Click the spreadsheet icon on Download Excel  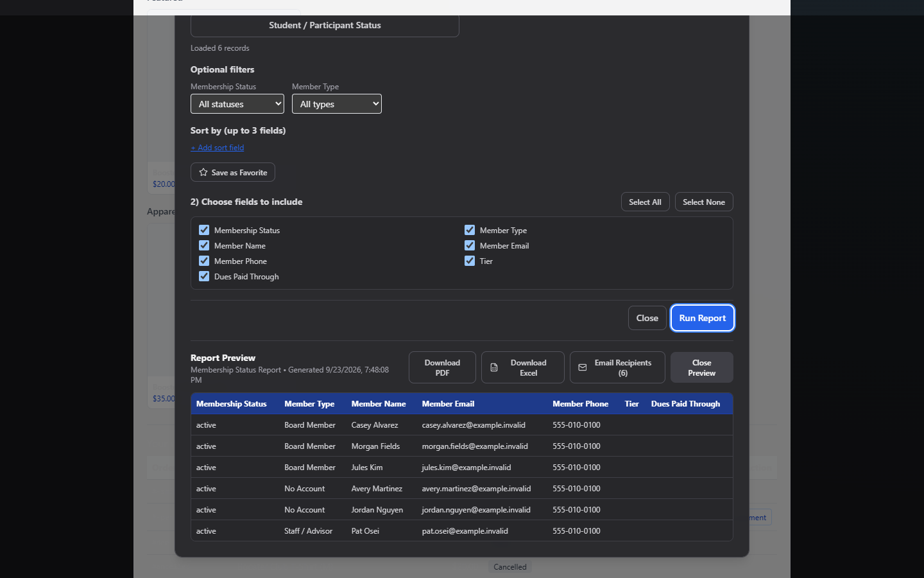coord(494,367)
